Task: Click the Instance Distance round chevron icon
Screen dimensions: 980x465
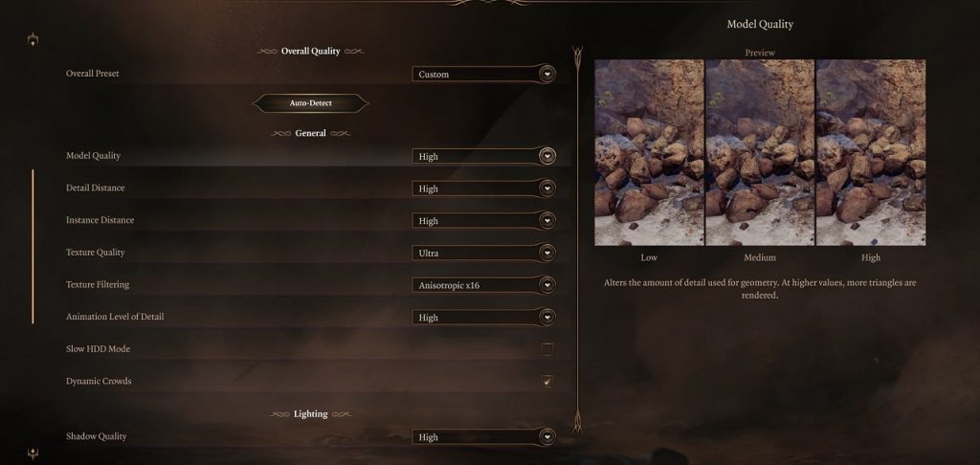Action: [547, 221]
